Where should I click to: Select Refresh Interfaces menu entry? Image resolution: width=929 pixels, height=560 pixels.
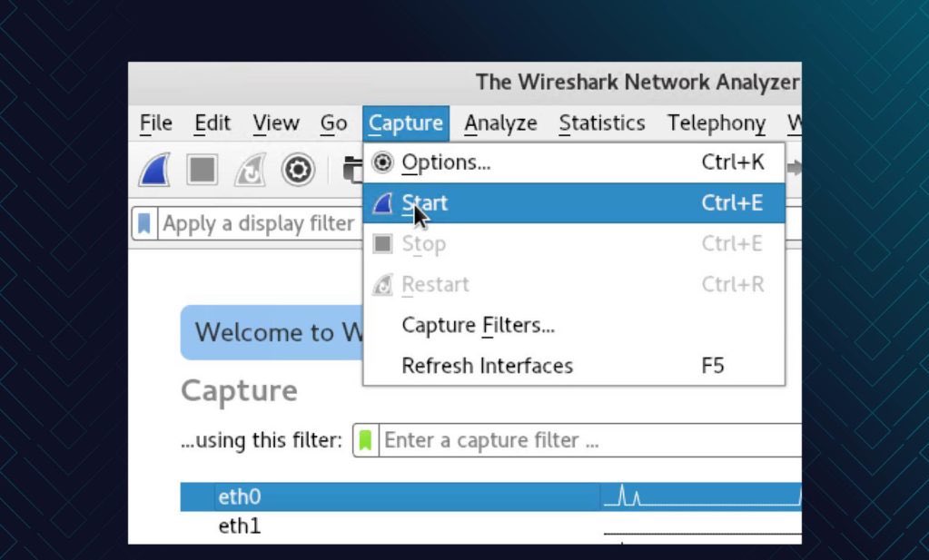pos(574,366)
